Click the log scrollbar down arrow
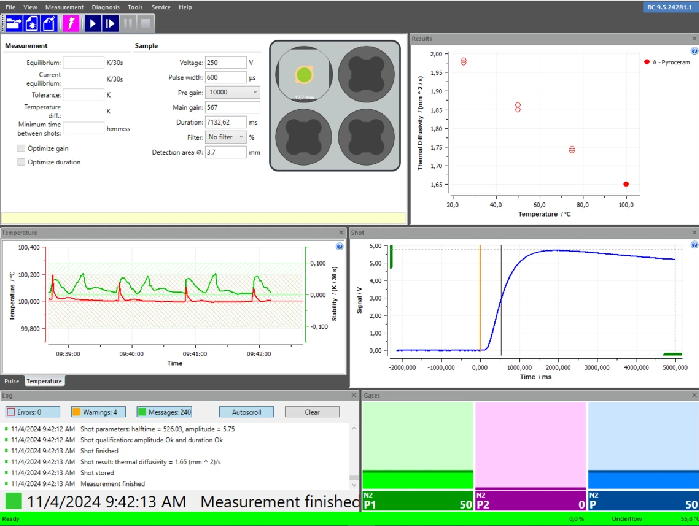 (x=354, y=485)
